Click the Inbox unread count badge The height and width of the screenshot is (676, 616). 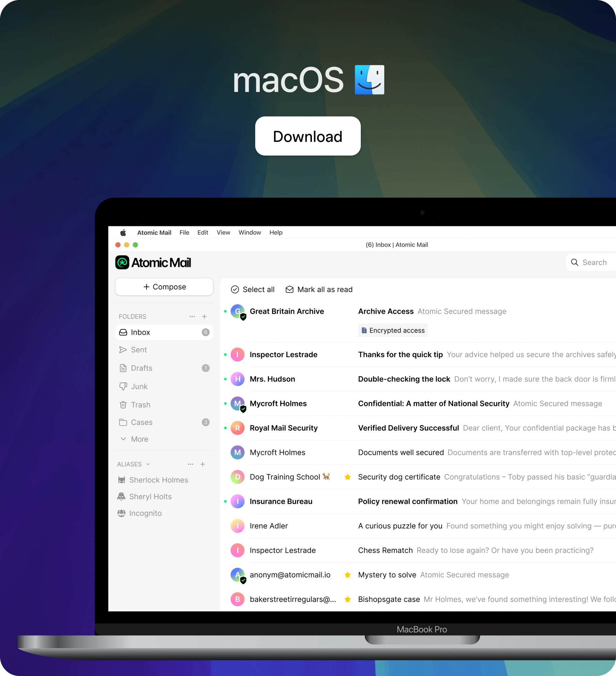point(205,332)
